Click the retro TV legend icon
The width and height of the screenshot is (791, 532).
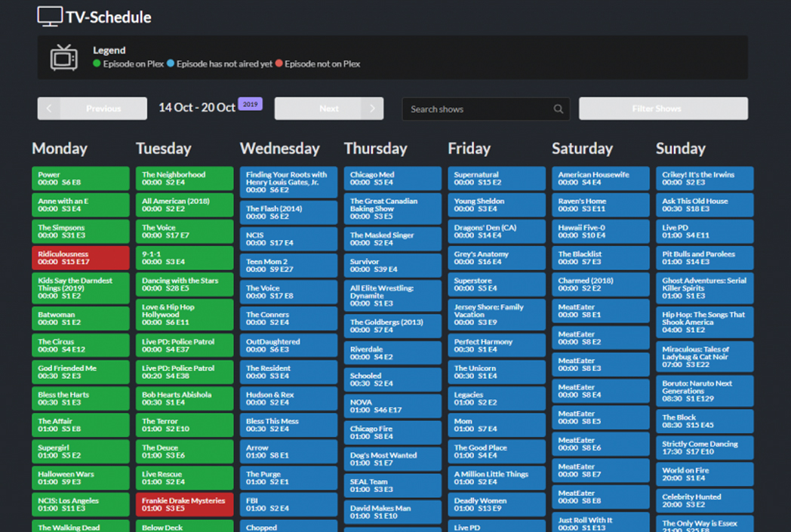[63, 57]
